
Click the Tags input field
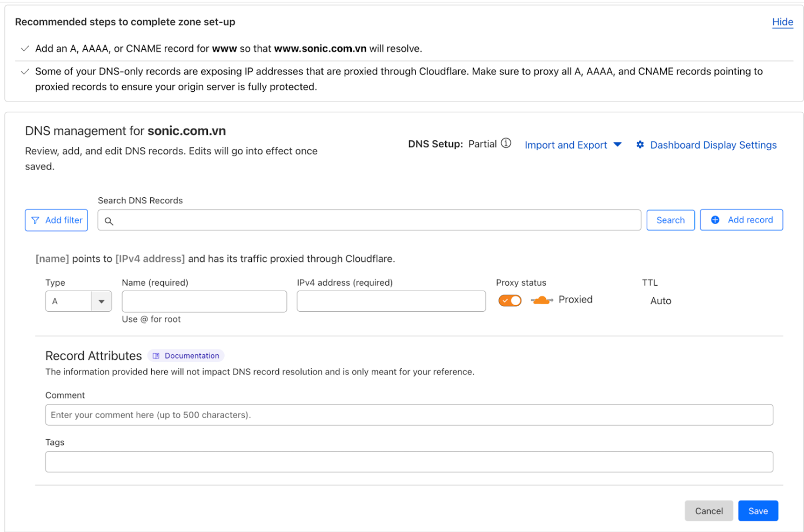(x=409, y=462)
